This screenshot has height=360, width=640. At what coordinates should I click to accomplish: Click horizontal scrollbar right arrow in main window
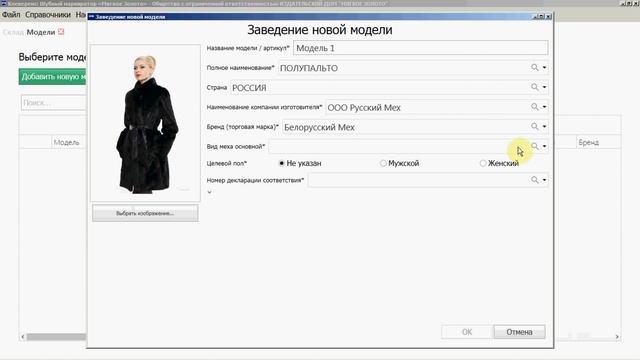(x=617, y=337)
